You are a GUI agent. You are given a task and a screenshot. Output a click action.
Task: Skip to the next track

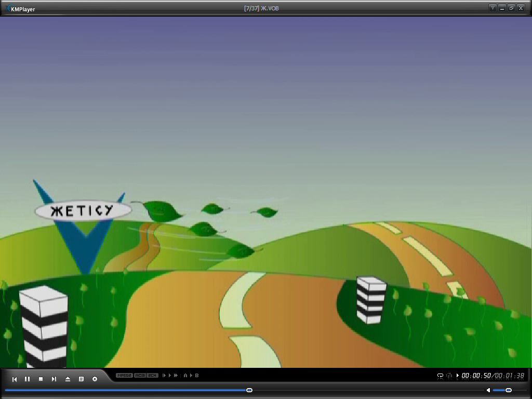[54, 379]
